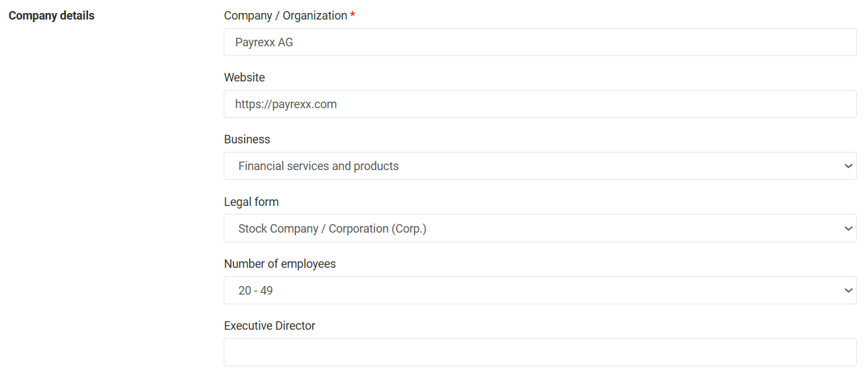Screen dimensions: 868x376
Task: Click the Number of employees label
Action: coord(280,264)
